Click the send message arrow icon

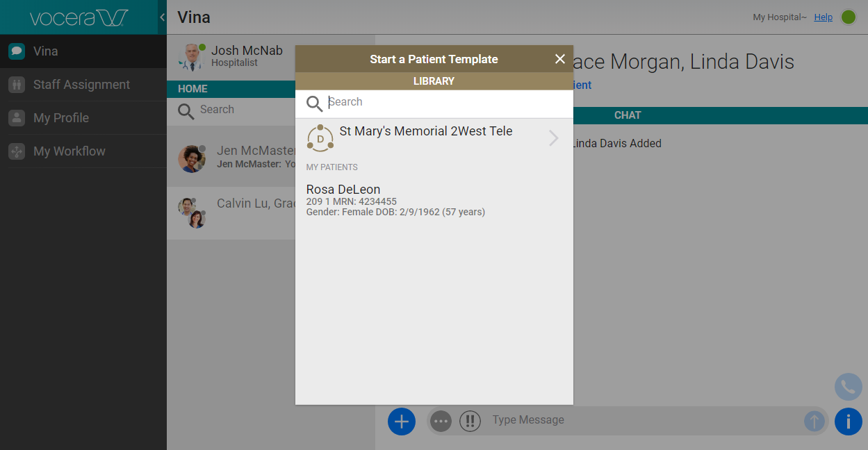[814, 421]
